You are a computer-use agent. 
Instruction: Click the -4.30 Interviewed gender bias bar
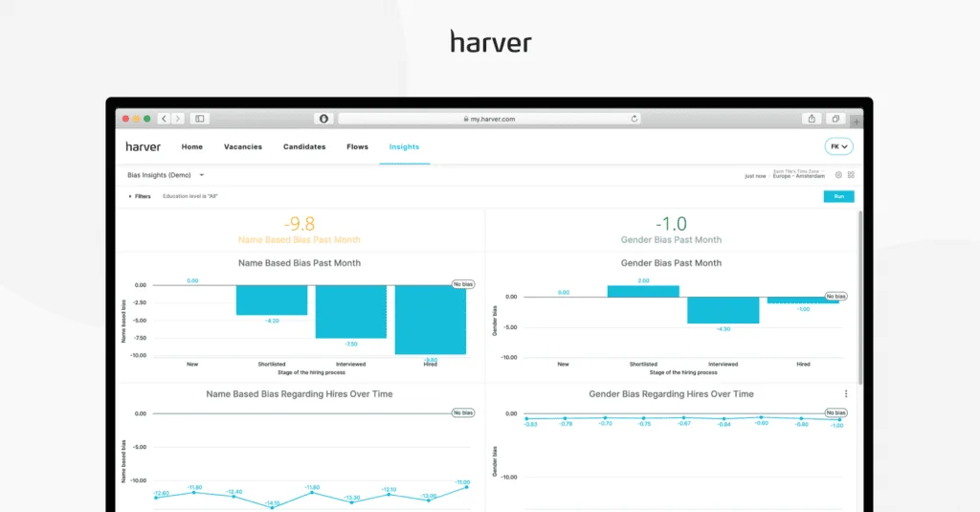point(724,310)
